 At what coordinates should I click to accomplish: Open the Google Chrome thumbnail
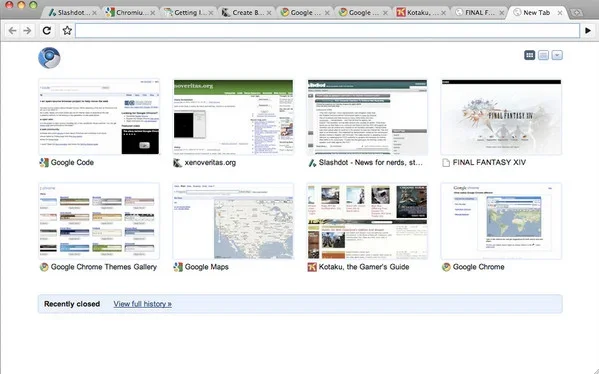501,221
